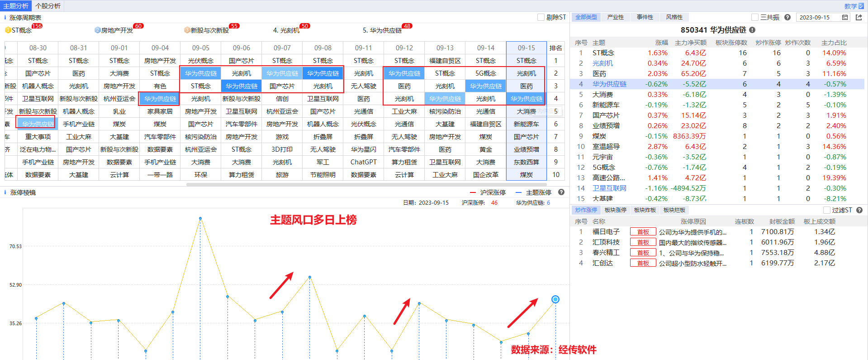Sort by 主力占比 column header
Viewport: 868px width, 360px height.
(x=834, y=43)
